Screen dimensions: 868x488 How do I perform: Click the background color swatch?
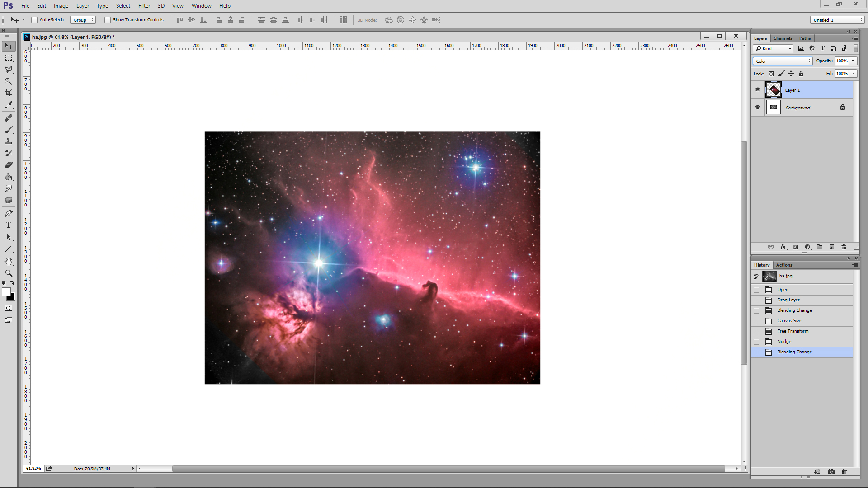(x=13, y=298)
